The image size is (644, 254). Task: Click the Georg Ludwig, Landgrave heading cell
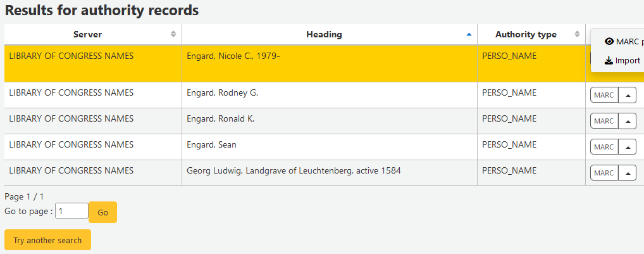pos(293,170)
